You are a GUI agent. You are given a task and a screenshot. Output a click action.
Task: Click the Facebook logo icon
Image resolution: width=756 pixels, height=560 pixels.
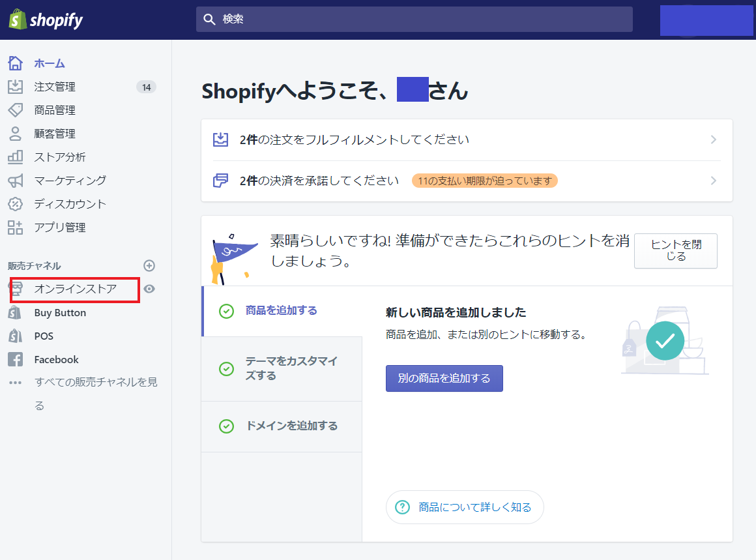click(16, 359)
